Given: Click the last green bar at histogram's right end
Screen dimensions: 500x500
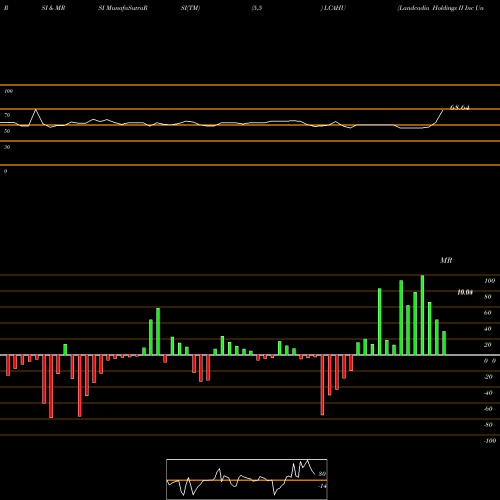Looking at the screenshot, I should click(444, 343).
